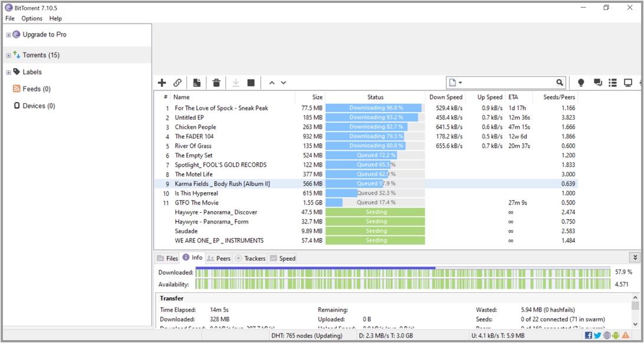Click the Add Torrent plus icon
This screenshot has width=644, height=343.
coord(162,83)
